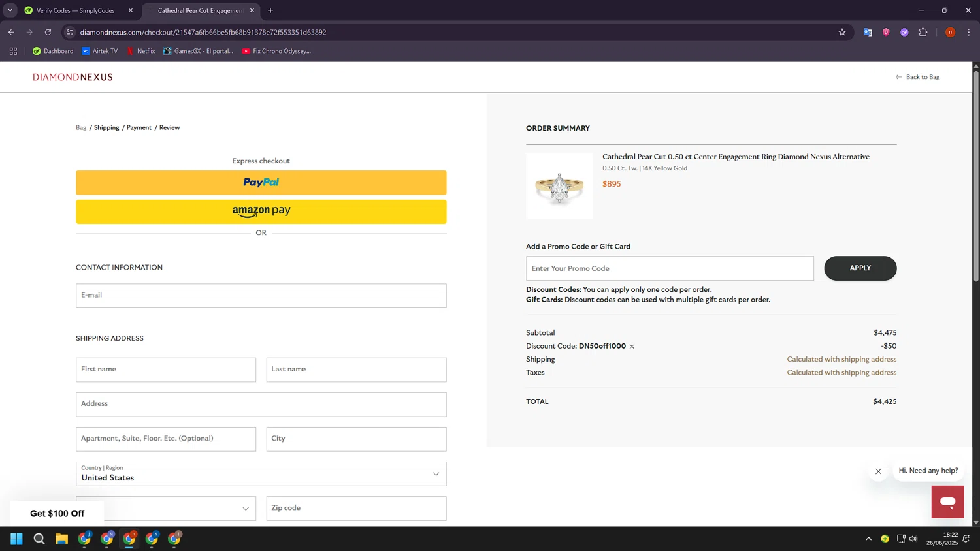Open the red shield extension icon

pyautogui.click(x=886, y=32)
